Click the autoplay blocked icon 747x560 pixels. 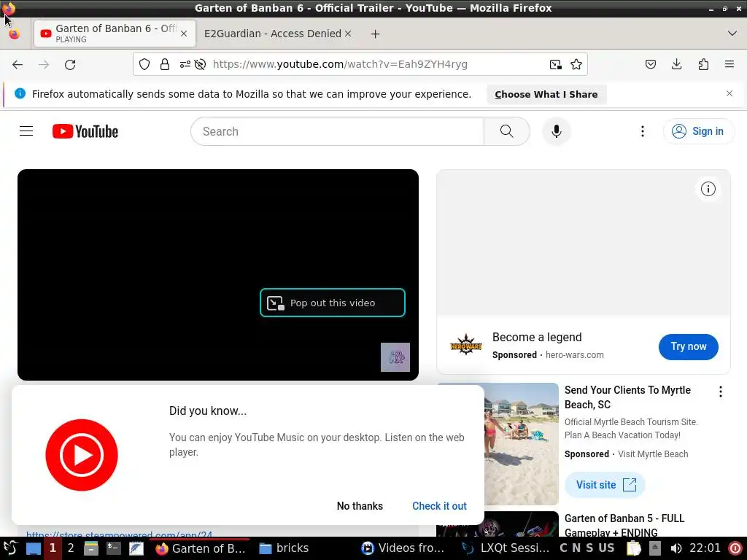(x=200, y=64)
